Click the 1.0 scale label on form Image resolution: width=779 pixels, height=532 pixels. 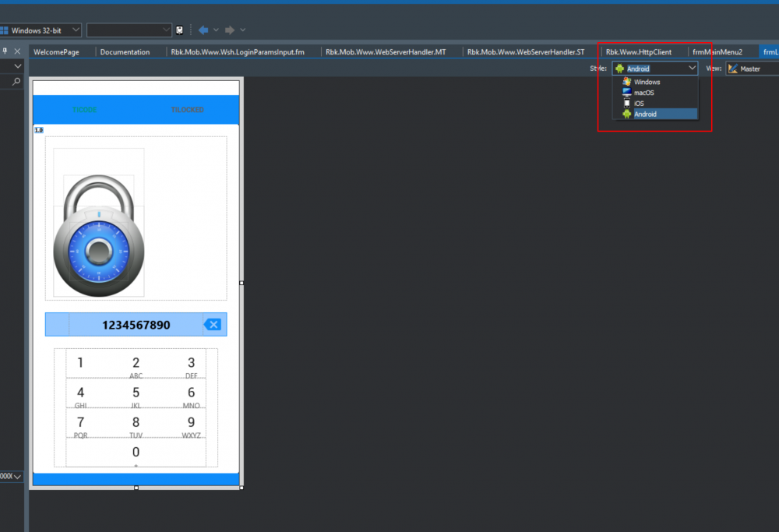39,130
